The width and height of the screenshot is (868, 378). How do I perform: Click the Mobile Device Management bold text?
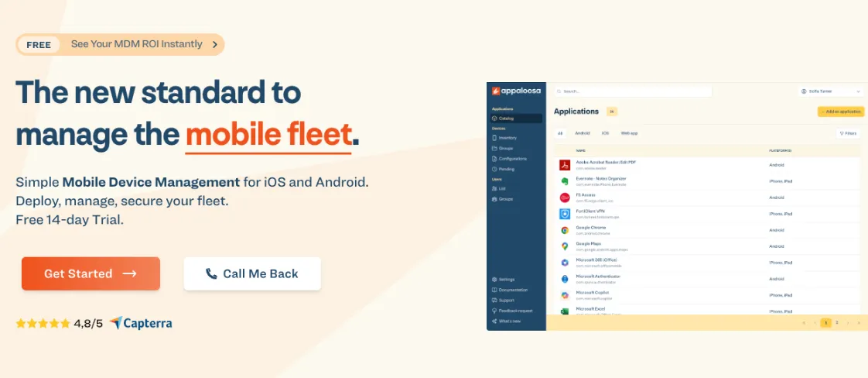click(x=151, y=182)
